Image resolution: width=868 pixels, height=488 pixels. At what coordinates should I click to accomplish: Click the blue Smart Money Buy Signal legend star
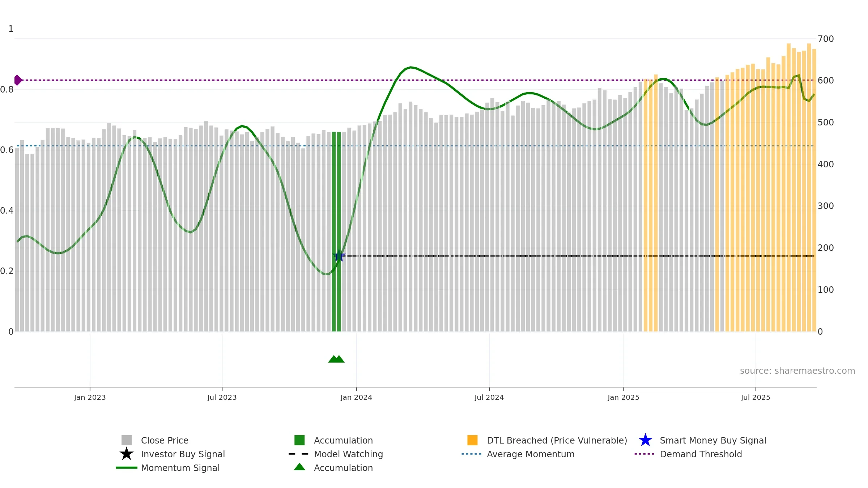[645, 440]
